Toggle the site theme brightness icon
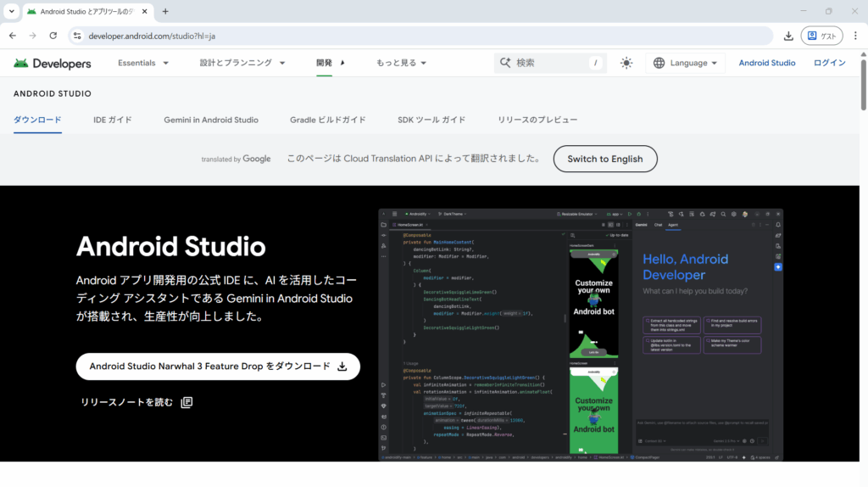 (626, 63)
